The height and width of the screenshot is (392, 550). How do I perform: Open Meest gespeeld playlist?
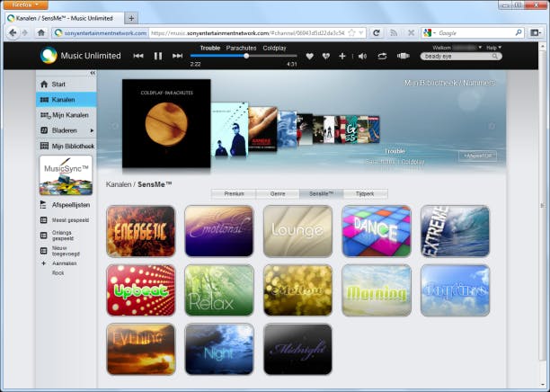tap(65, 220)
